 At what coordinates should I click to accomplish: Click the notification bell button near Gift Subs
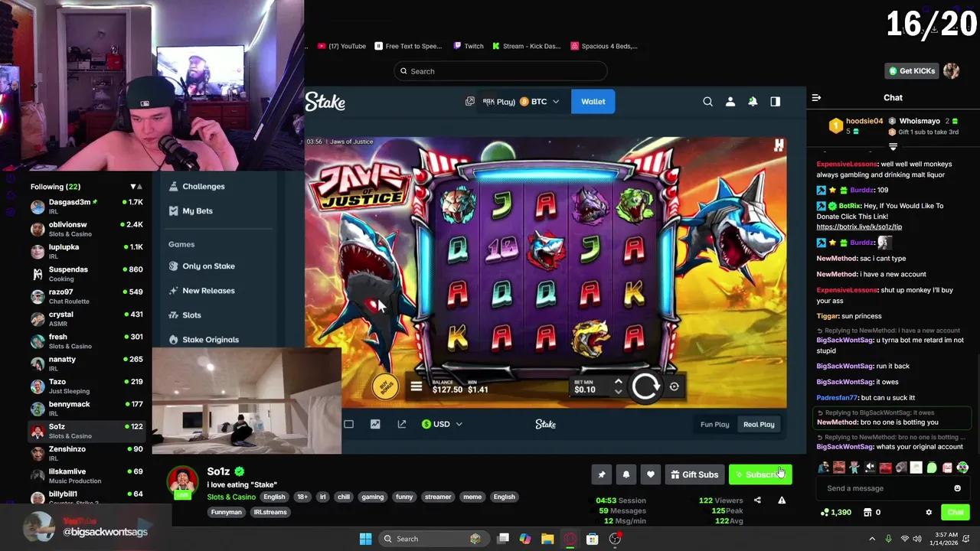626,474
